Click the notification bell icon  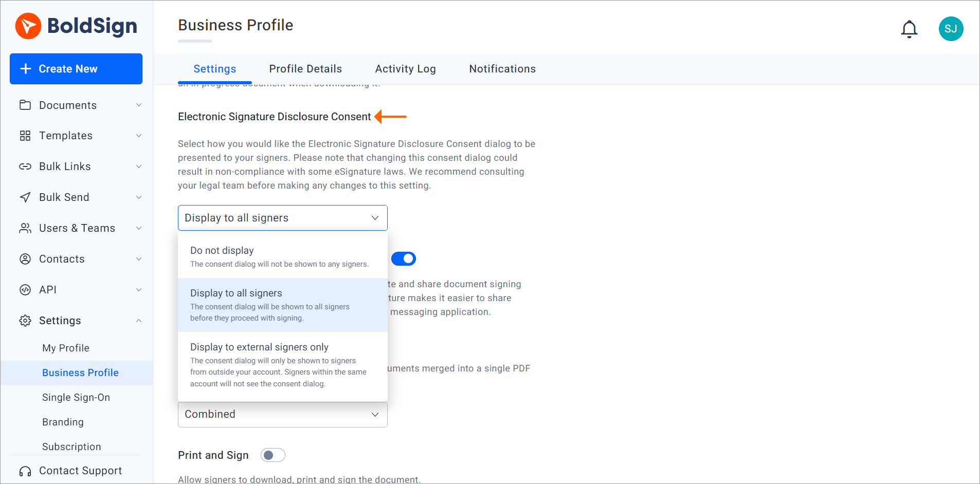(909, 29)
